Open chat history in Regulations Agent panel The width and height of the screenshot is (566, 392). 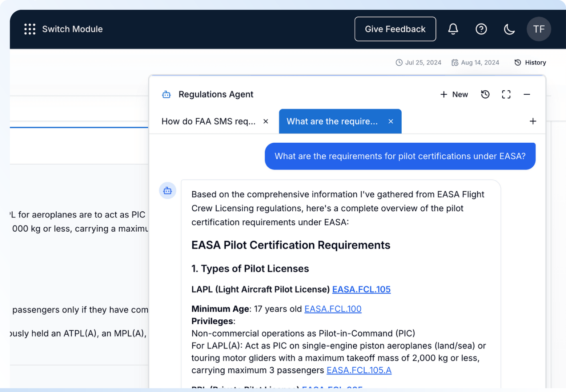pyautogui.click(x=485, y=94)
